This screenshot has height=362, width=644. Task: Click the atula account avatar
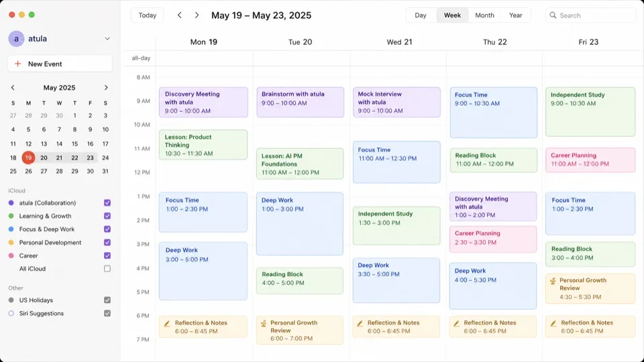(x=16, y=39)
